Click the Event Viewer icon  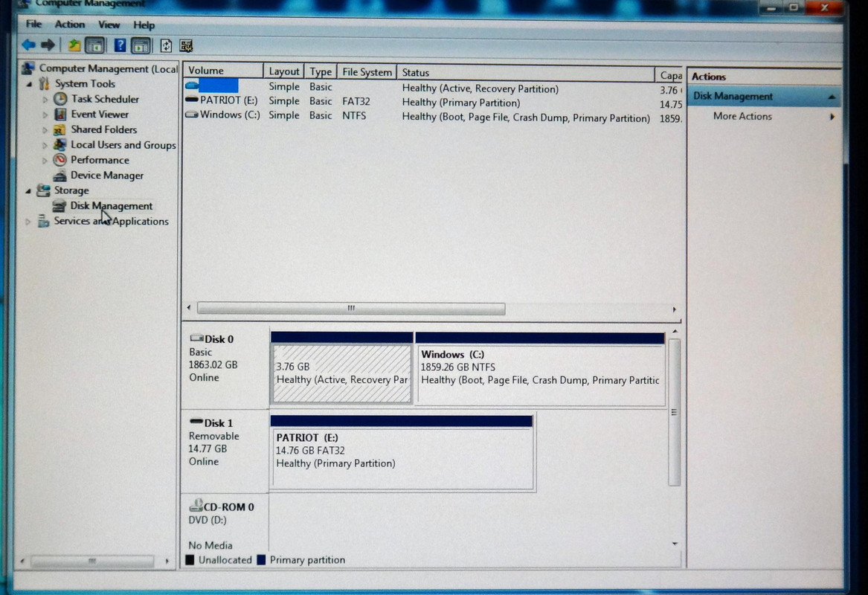tap(60, 115)
